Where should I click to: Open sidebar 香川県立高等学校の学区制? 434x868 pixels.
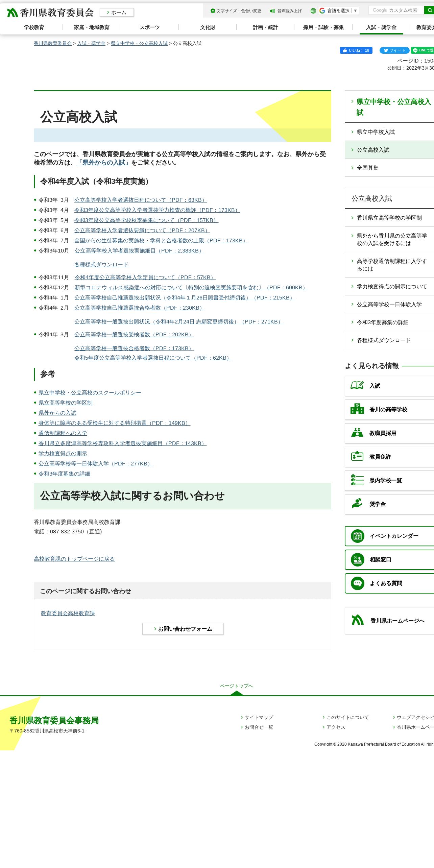389,218
